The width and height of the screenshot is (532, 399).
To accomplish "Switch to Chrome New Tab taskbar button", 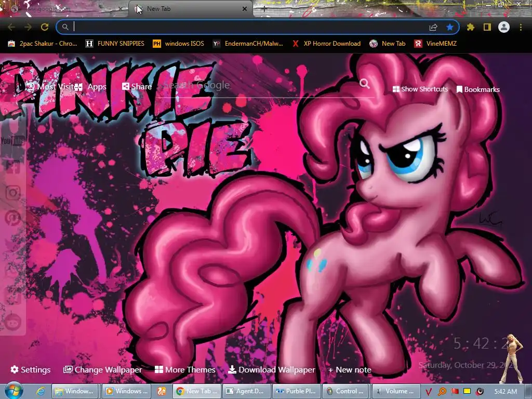I will pos(197,391).
